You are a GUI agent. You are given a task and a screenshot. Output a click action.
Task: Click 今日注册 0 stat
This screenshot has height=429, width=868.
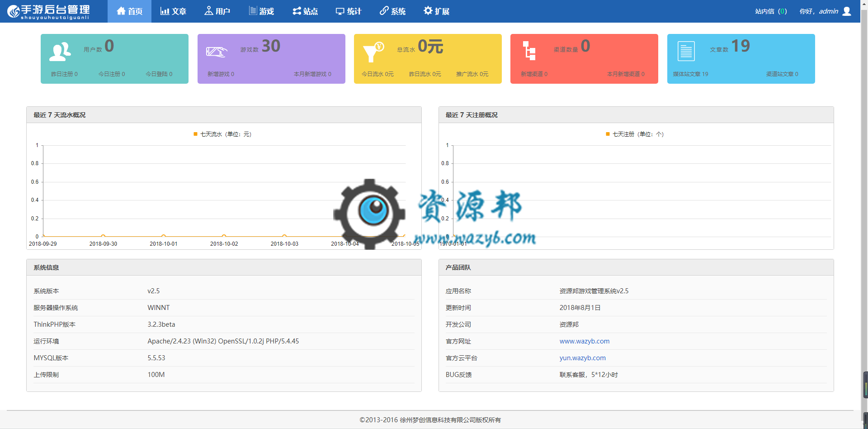click(112, 74)
